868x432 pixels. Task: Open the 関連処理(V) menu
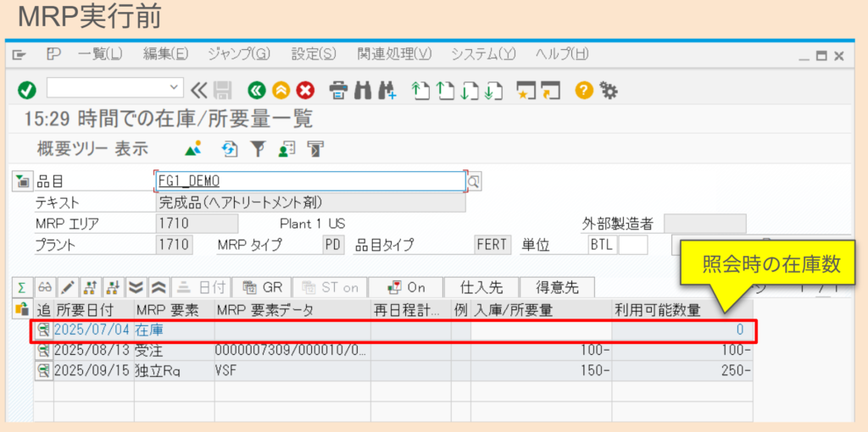tap(394, 54)
